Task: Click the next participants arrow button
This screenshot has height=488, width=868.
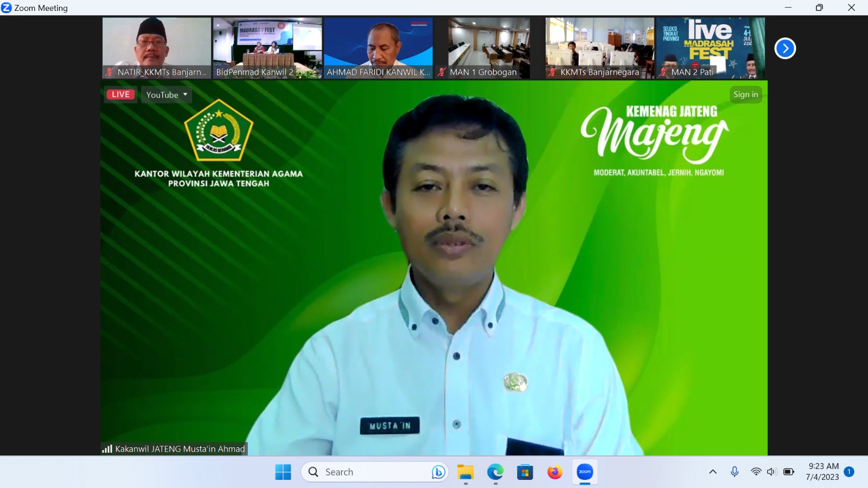Action: (x=785, y=48)
